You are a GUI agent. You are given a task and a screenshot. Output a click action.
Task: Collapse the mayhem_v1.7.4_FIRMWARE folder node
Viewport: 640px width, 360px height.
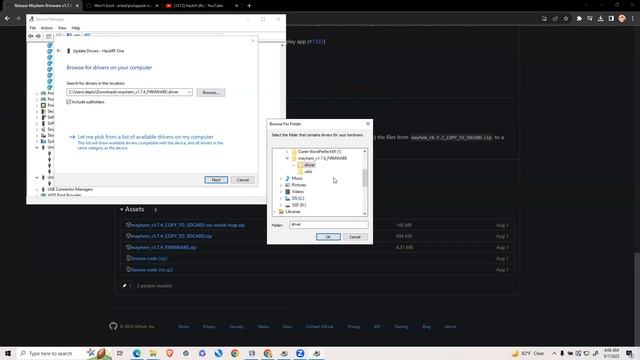coord(287,158)
